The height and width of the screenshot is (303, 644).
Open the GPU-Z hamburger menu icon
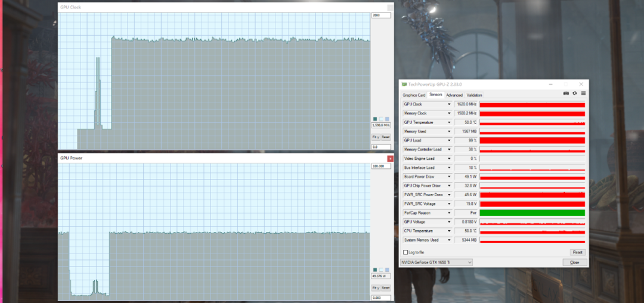[583, 93]
